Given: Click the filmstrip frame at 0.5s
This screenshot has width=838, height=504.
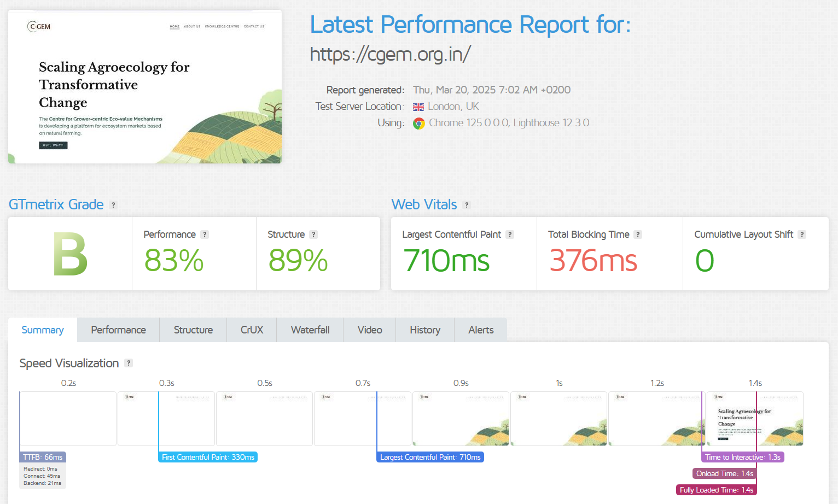Looking at the screenshot, I should click(x=264, y=419).
